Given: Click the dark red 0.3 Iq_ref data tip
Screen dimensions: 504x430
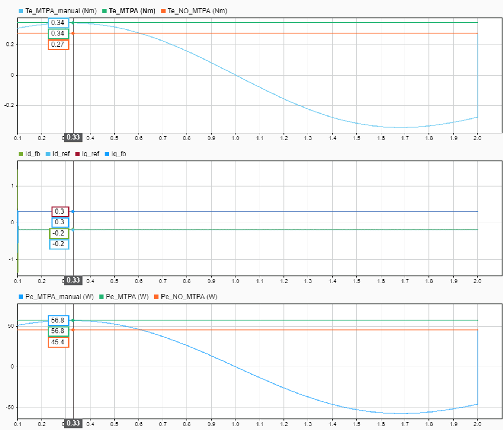Looking at the screenshot, I should 60,211.
